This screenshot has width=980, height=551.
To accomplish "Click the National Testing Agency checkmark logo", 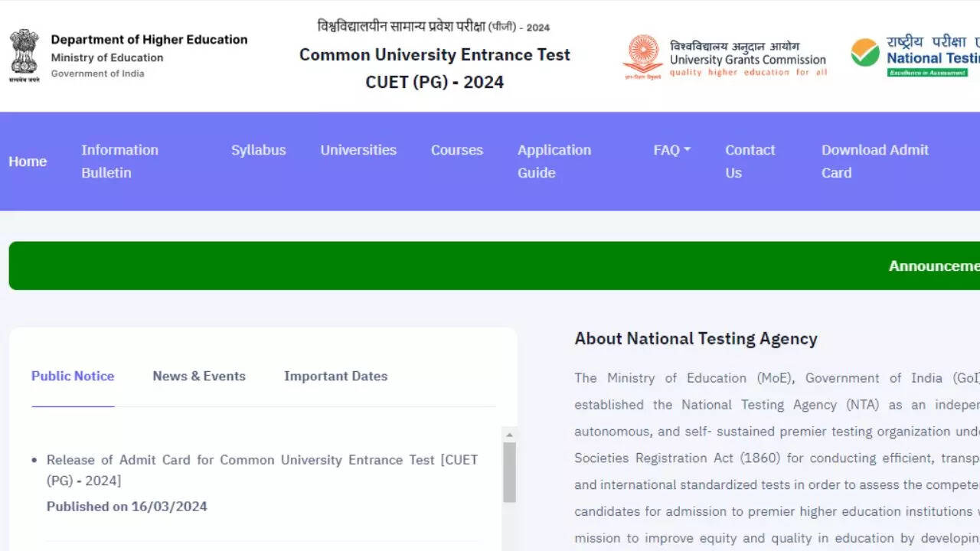I will point(865,53).
